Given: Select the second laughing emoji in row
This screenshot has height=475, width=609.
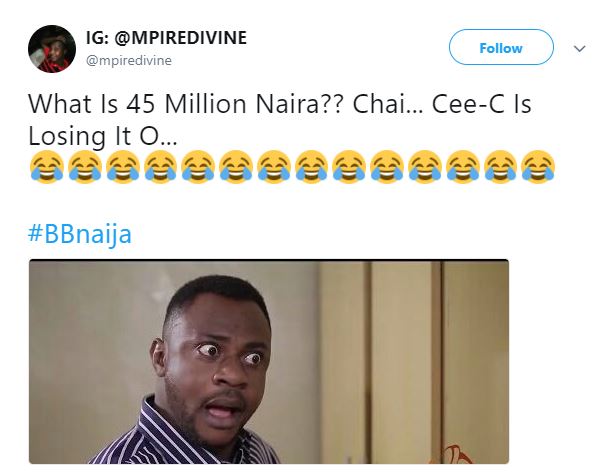Looking at the screenshot, I should coord(84,167).
